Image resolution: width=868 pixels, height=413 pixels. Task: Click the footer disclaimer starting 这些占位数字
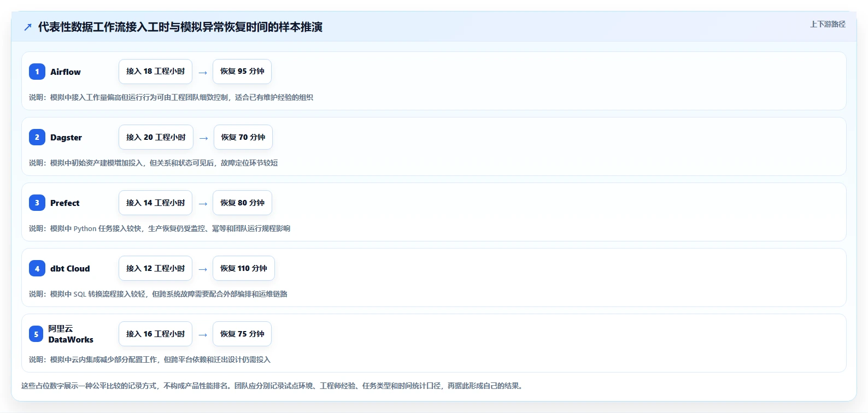[273, 386]
